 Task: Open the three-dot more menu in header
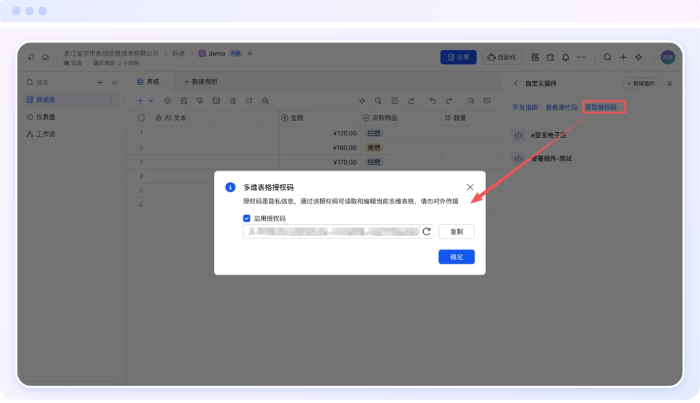581,57
